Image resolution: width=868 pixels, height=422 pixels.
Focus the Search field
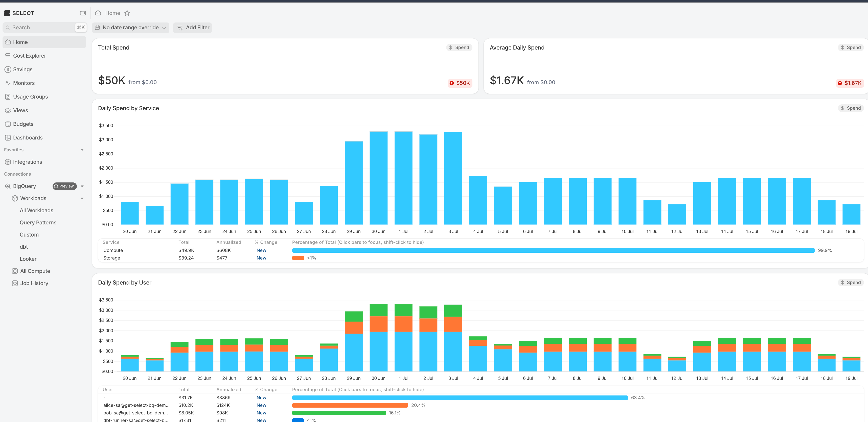[44, 28]
